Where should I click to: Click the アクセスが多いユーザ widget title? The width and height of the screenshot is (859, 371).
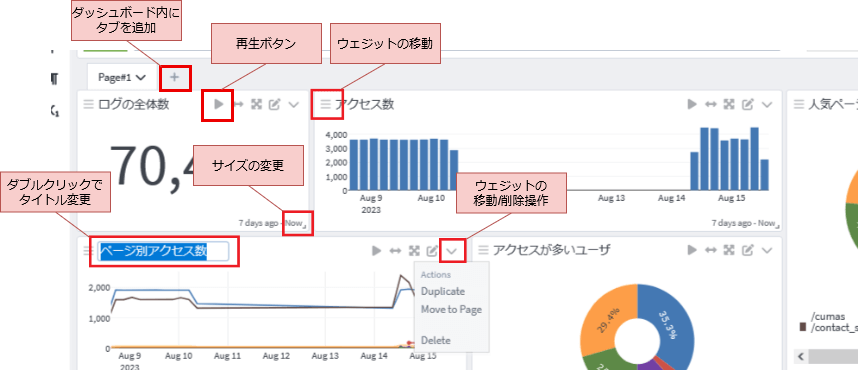pos(551,250)
